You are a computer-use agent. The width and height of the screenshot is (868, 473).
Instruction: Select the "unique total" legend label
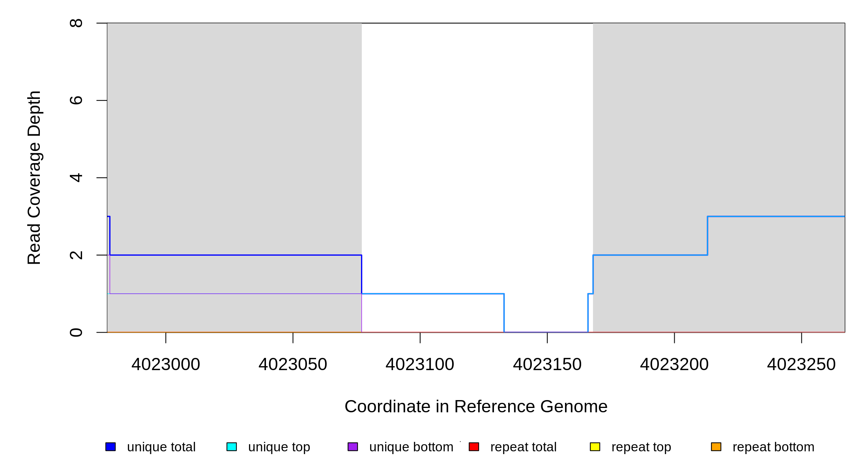(161, 447)
